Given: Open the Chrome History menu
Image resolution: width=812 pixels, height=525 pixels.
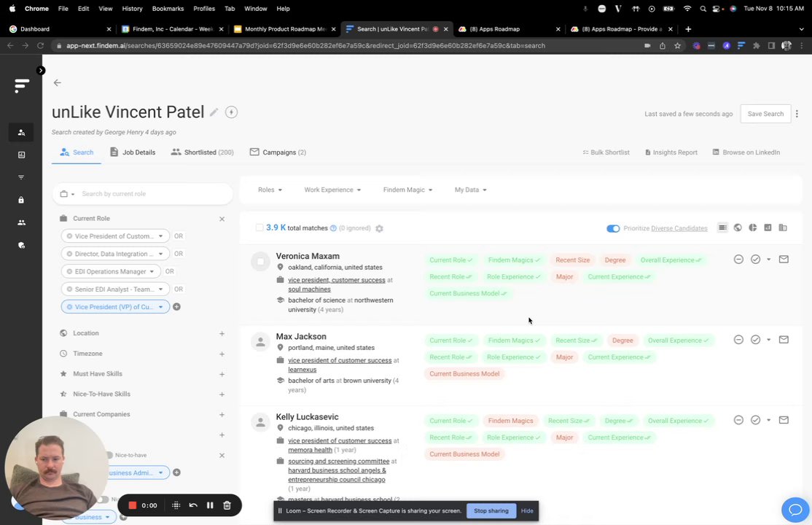Looking at the screenshot, I should tap(132, 9).
